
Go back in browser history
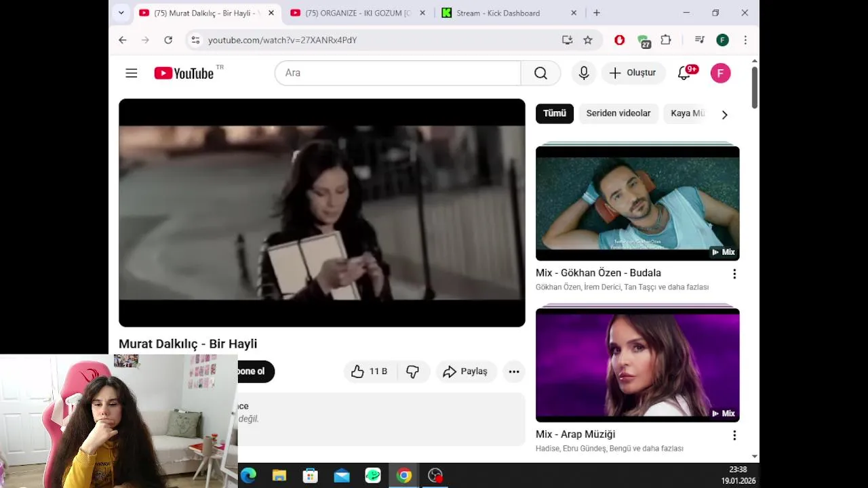click(x=123, y=40)
